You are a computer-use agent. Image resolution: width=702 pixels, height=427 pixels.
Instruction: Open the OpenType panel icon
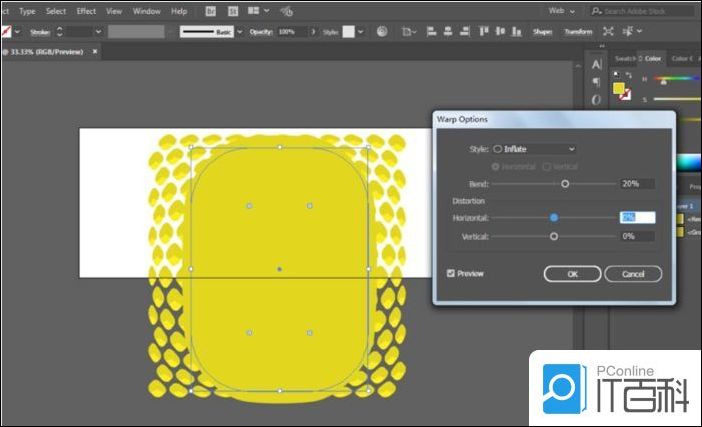(596, 99)
